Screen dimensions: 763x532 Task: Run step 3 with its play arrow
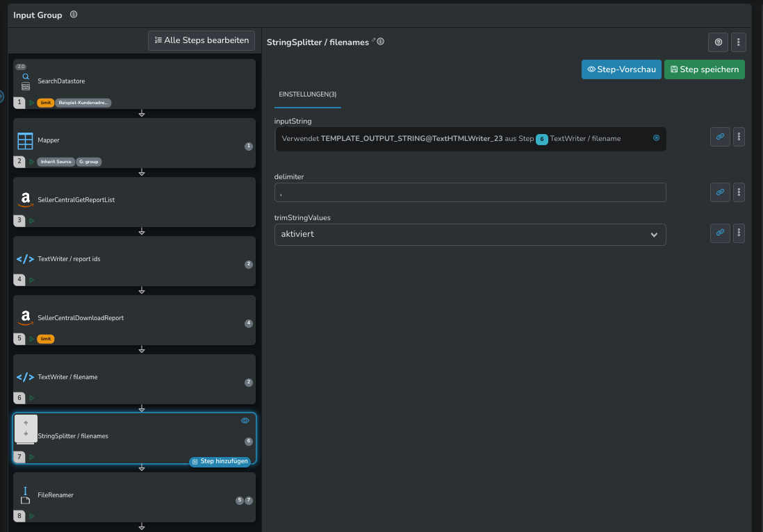point(32,221)
